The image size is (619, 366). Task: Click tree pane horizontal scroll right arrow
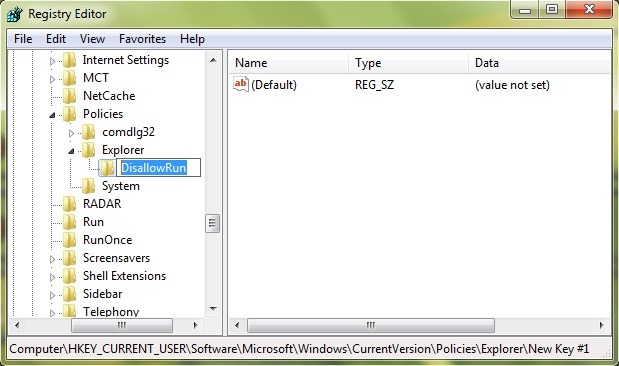click(x=195, y=326)
